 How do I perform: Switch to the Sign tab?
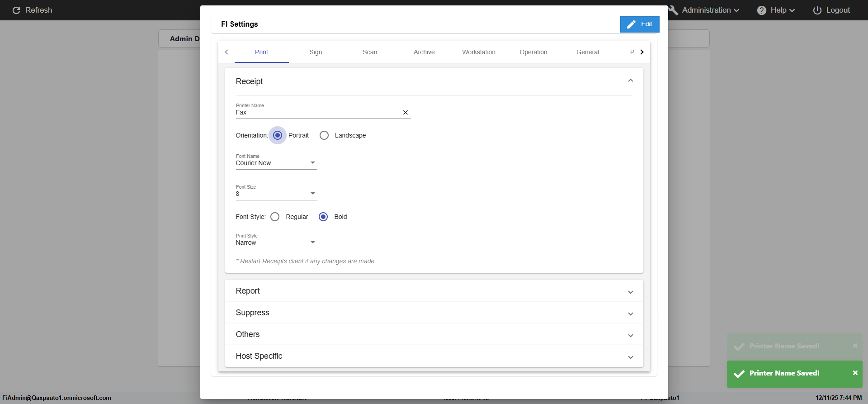[x=316, y=52]
